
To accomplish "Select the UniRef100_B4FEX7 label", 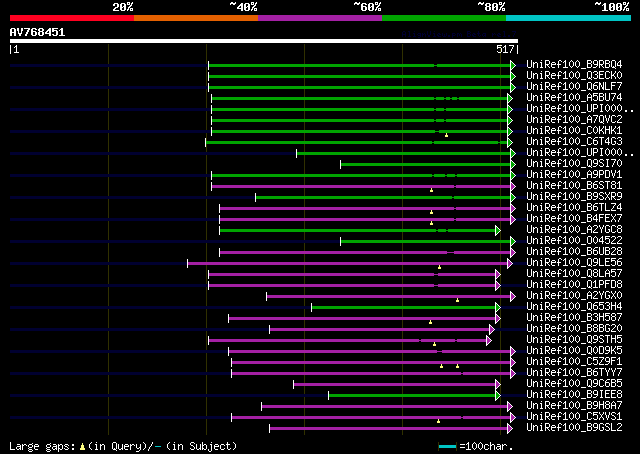I will tap(574, 219).
